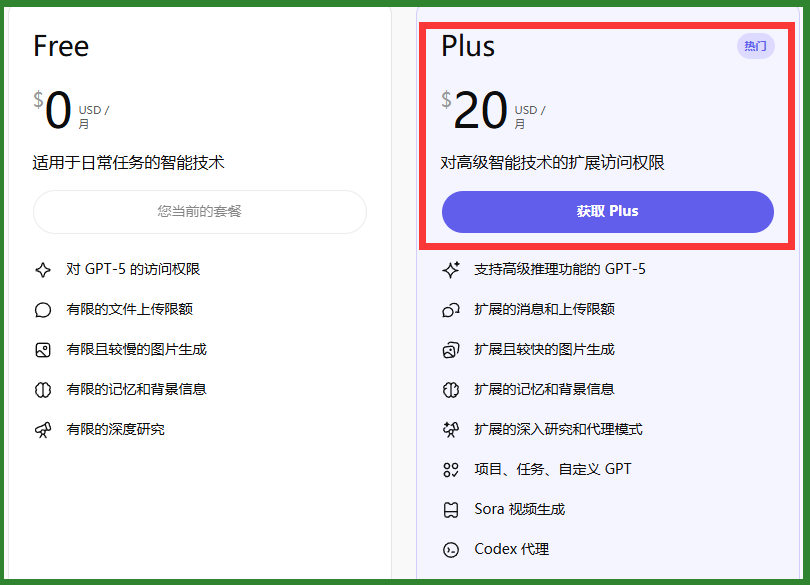
Task: Click the text 适用于日常任务的智能技术
Action: pyautogui.click(x=129, y=163)
